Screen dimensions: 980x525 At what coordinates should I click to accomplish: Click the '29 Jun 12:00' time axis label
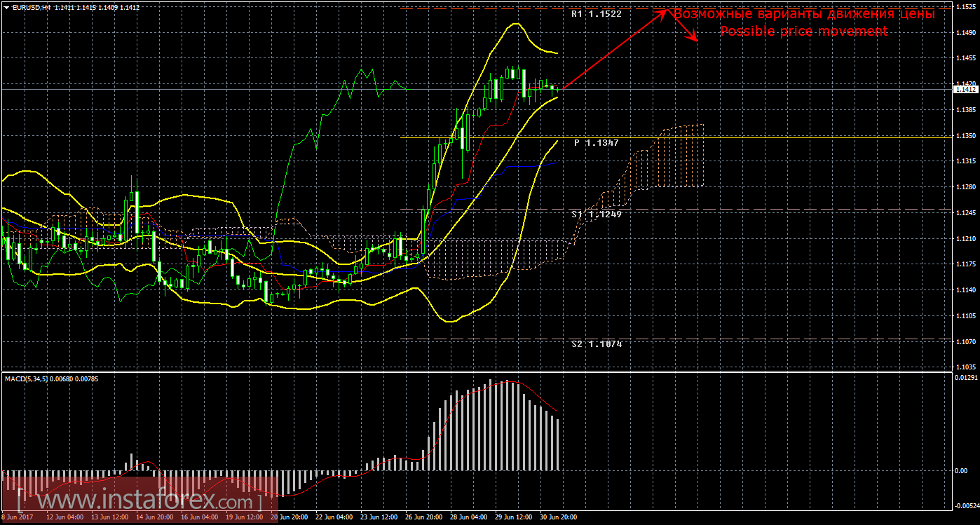(514, 518)
